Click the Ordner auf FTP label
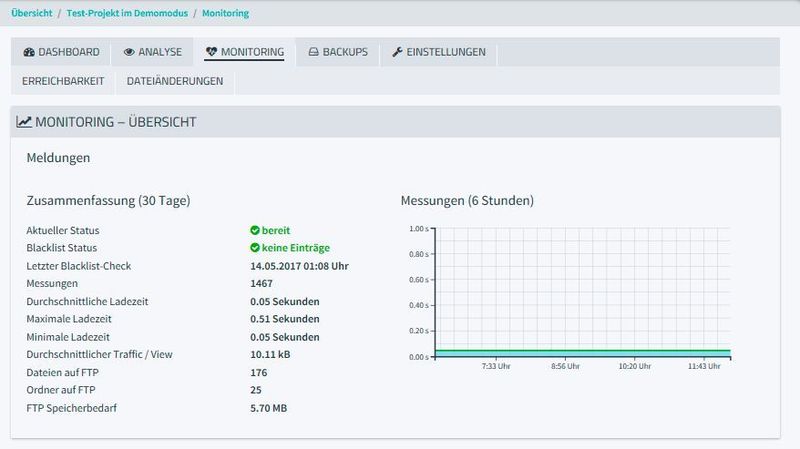800x449 pixels. click(61, 390)
